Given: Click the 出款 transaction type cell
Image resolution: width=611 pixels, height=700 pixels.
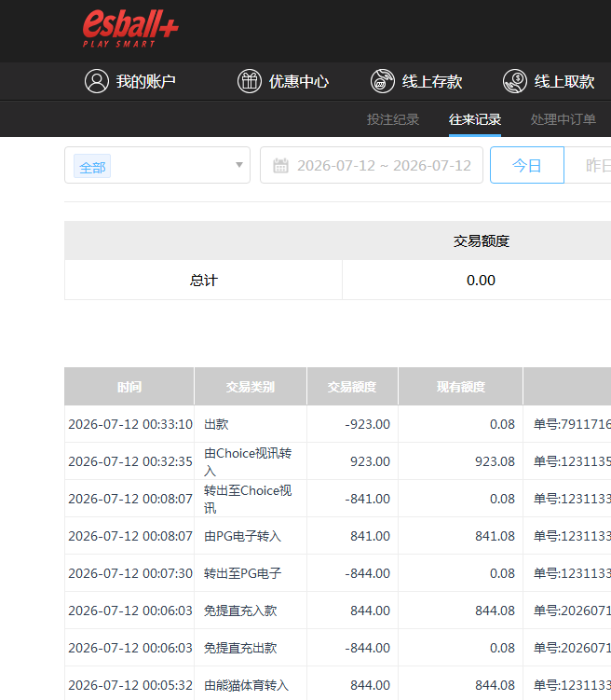Looking at the screenshot, I should (x=251, y=424).
